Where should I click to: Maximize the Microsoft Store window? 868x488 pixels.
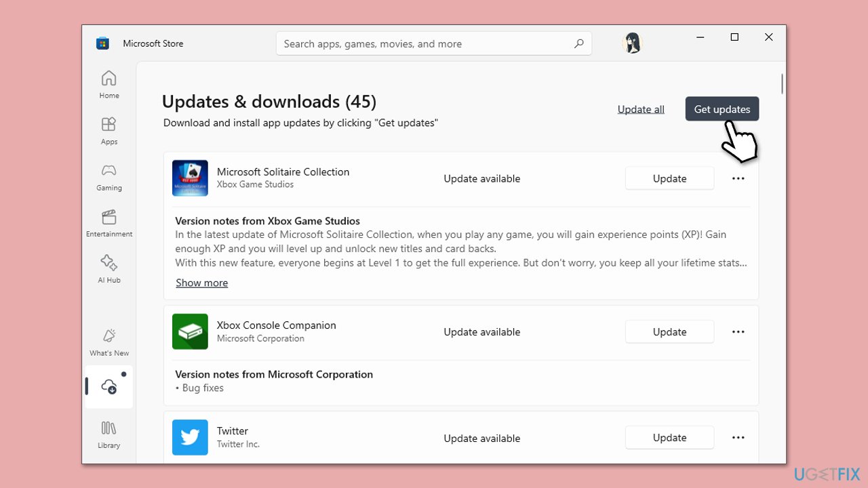[734, 37]
